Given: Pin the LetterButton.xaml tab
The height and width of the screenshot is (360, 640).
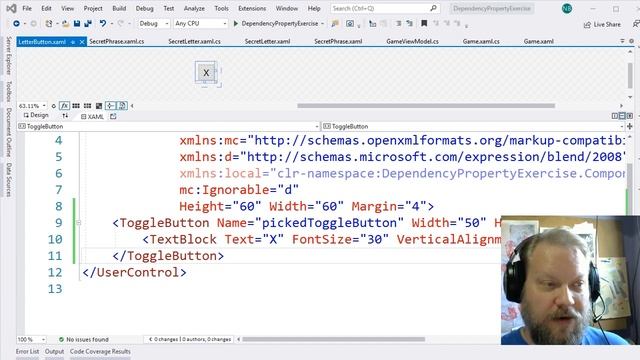Looking at the screenshot, I should (x=73, y=42).
